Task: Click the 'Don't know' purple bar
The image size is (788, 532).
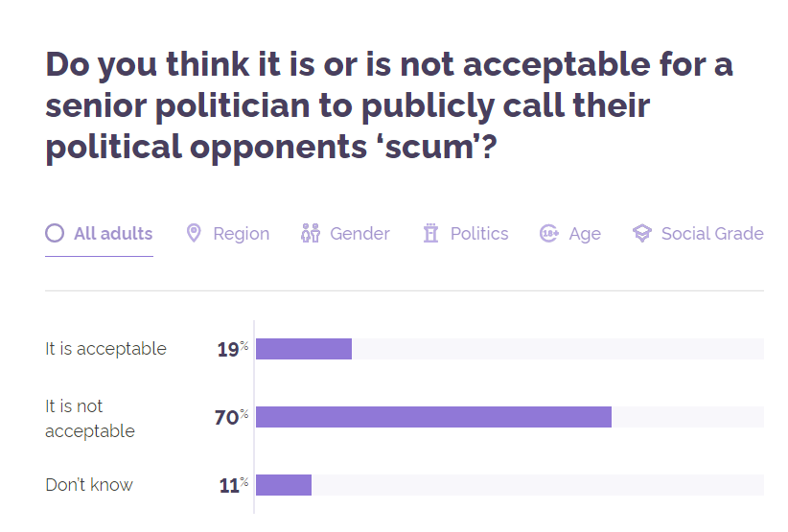Action: point(284,485)
